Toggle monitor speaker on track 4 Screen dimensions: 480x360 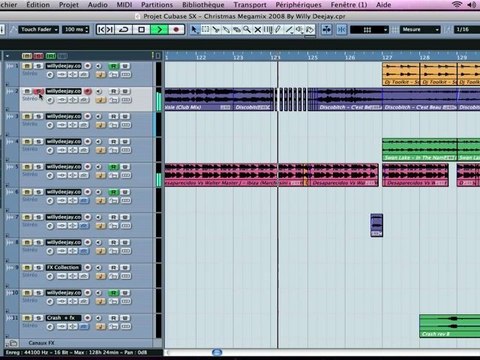coord(99,142)
